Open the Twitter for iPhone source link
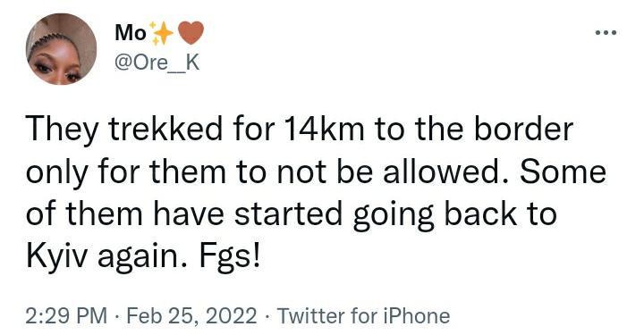644x335 pixels. click(363, 315)
